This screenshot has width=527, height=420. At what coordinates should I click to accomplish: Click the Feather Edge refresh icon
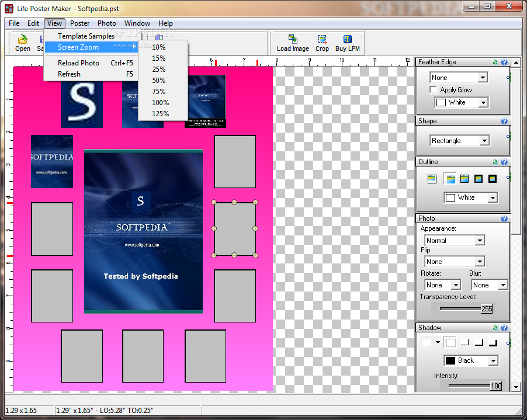(495, 62)
